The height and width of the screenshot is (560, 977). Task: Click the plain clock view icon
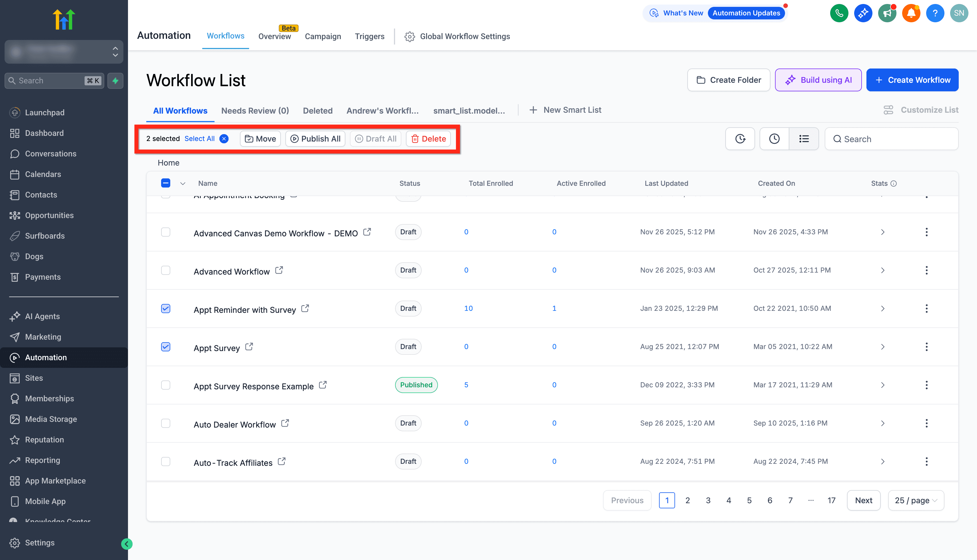774,139
